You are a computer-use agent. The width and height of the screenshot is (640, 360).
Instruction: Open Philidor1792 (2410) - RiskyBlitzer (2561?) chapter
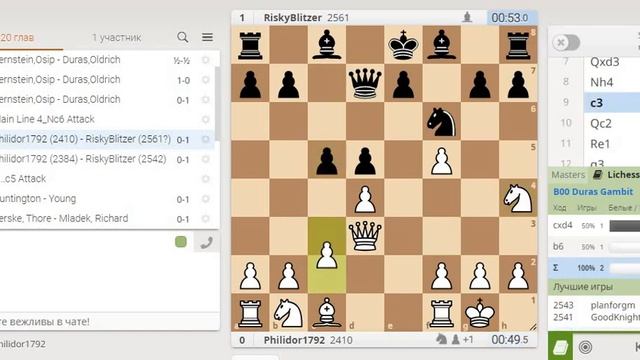click(107, 139)
